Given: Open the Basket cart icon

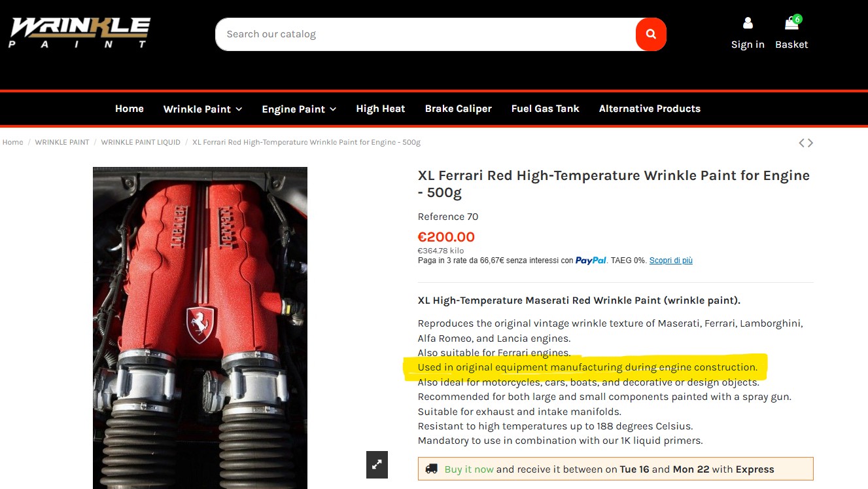Looking at the screenshot, I should (792, 23).
